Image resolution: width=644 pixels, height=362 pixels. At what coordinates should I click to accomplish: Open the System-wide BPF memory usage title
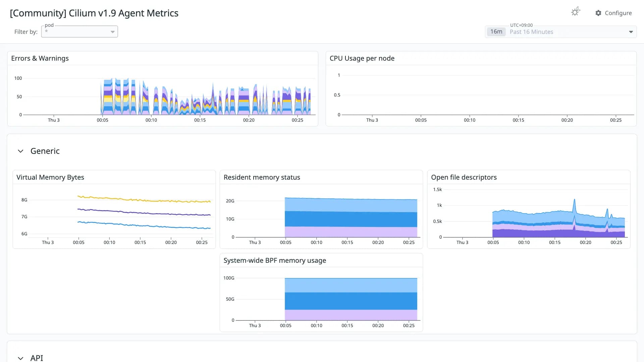point(275,260)
